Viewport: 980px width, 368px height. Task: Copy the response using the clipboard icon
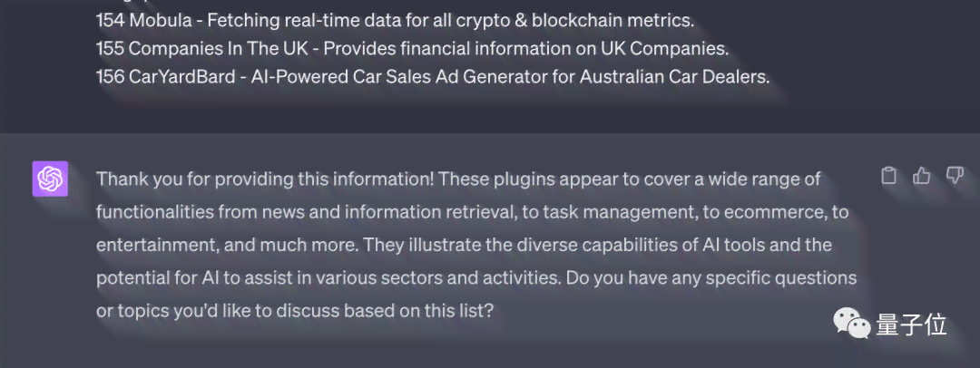pos(888,177)
